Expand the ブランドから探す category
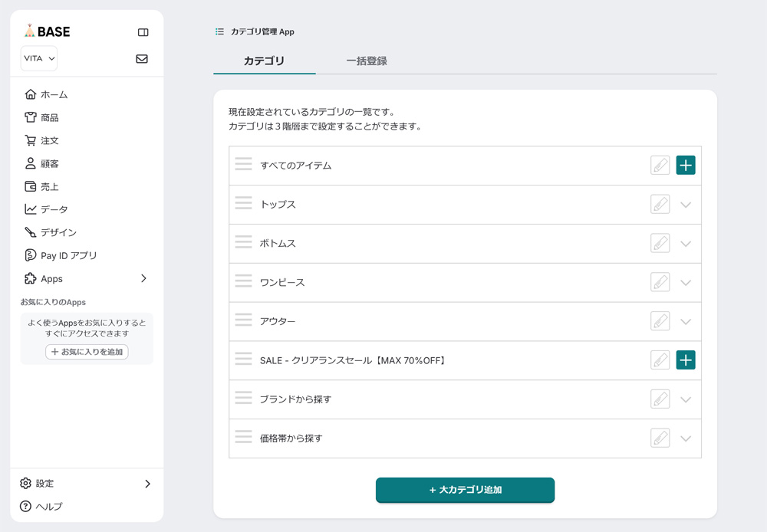The height and width of the screenshot is (532, 767). coord(686,399)
